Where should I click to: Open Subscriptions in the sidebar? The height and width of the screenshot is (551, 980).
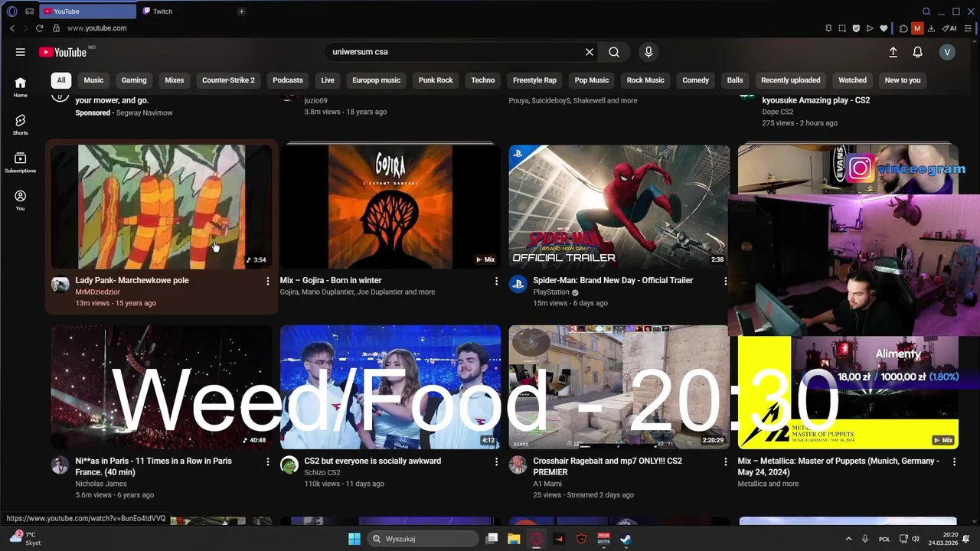[x=21, y=162]
